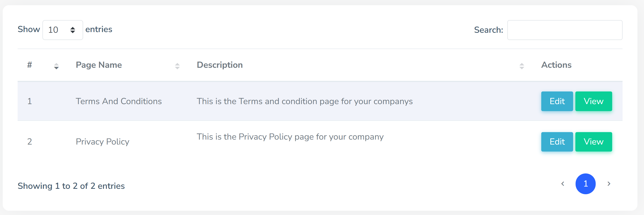View the Privacy Policy page
Viewport: 644px width, 215px height.
[x=593, y=142]
